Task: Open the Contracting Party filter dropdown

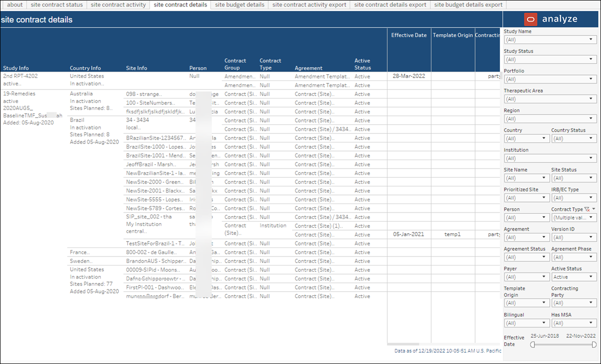Action: pos(574,303)
